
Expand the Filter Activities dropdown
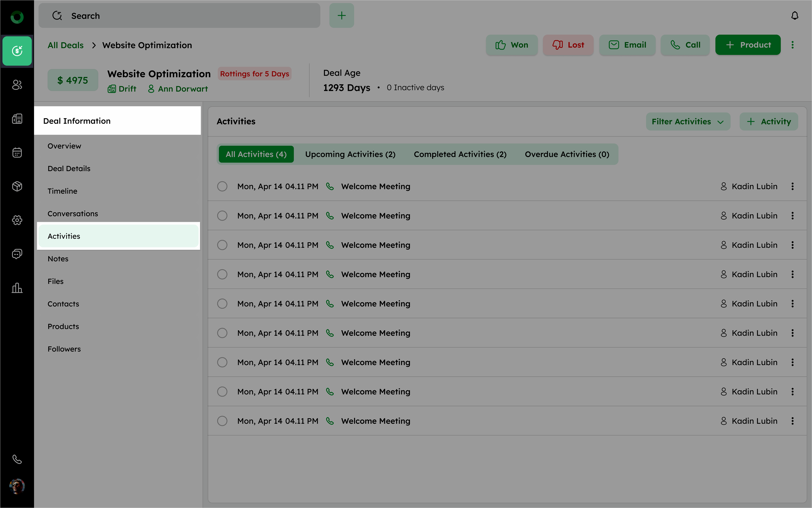tap(688, 122)
